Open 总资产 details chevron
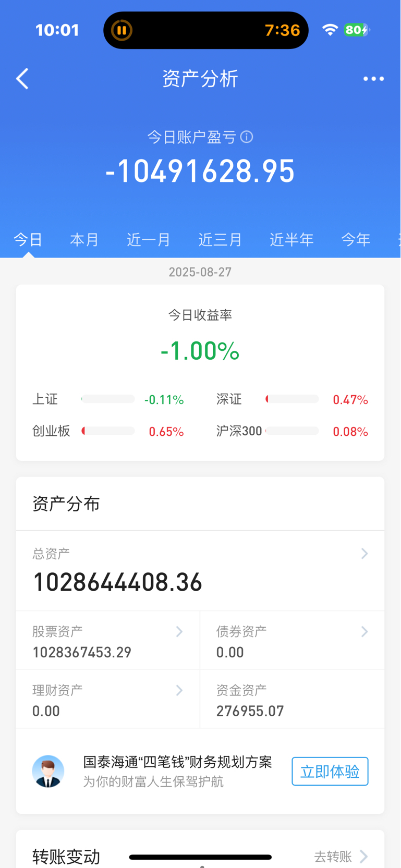Image resolution: width=401 pixels, height=868 pixels. 364,553
